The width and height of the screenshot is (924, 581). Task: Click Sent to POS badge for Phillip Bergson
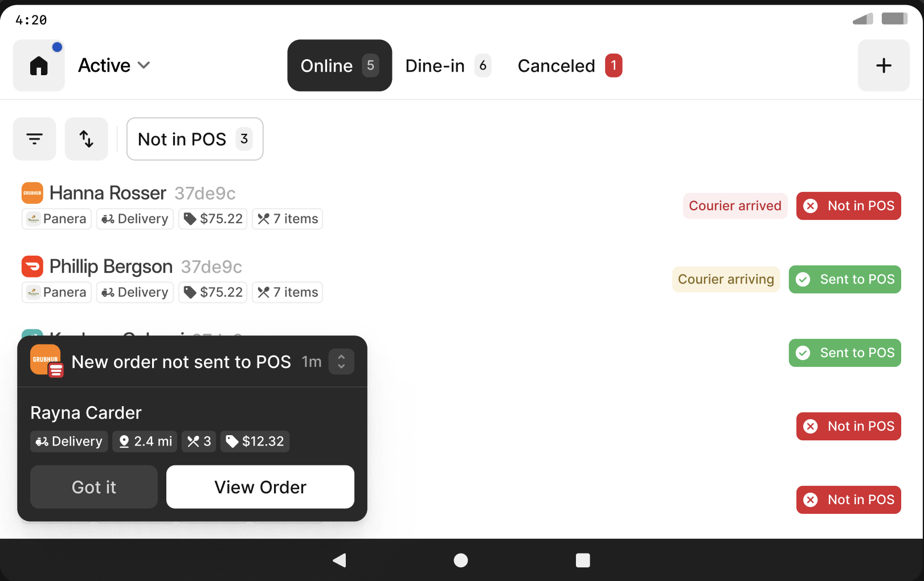[845, 279]
